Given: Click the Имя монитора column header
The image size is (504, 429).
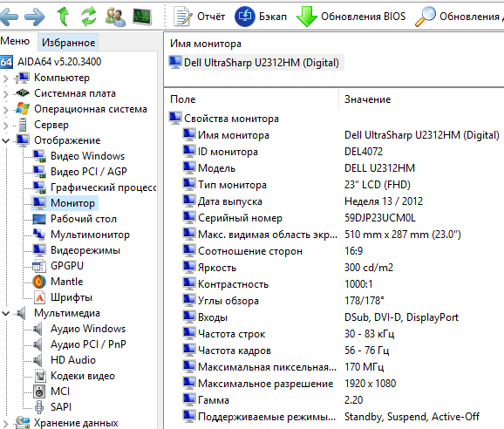Looking at the screenshot, I should click(206, 44).
